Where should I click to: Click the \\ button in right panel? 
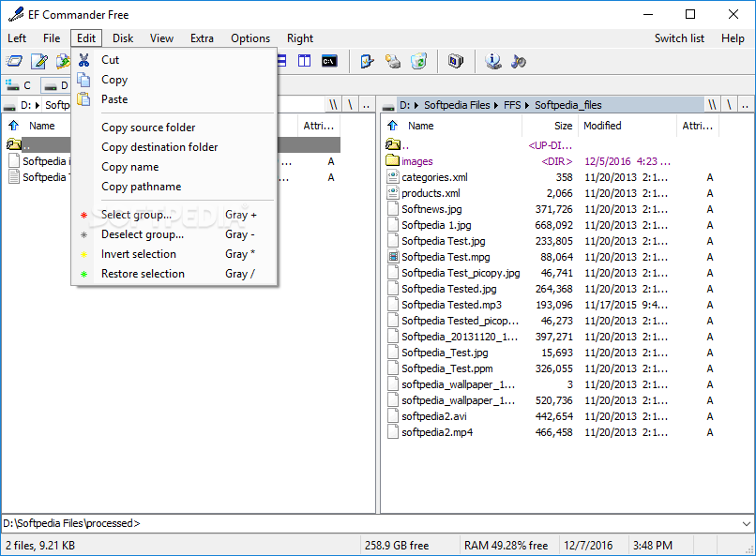click(x=712, y=105)
